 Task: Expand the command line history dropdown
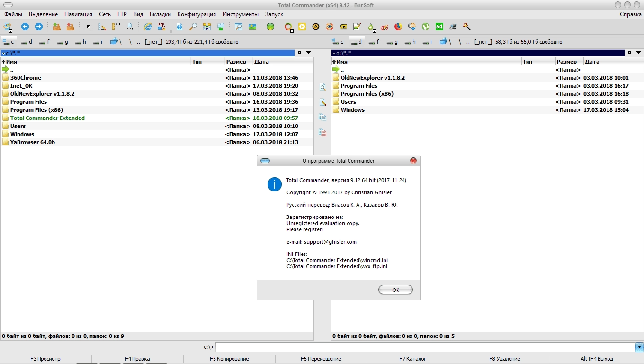pos(639,347)
